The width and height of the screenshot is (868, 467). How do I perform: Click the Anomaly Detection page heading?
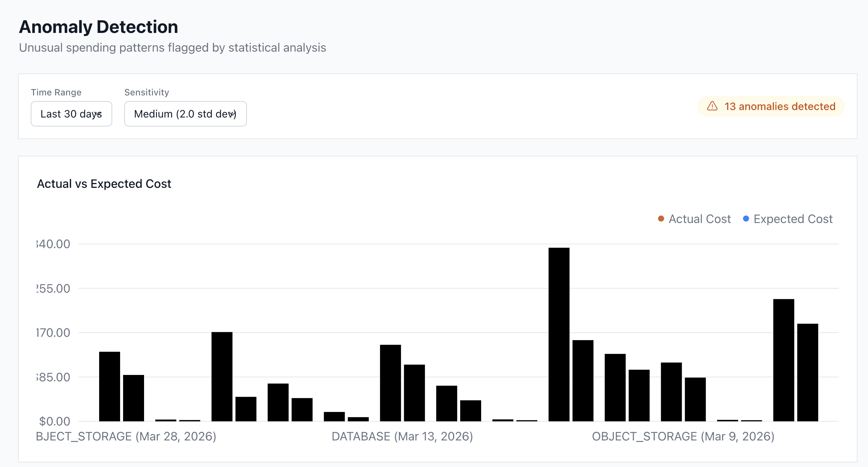click(x=98, y=27)
